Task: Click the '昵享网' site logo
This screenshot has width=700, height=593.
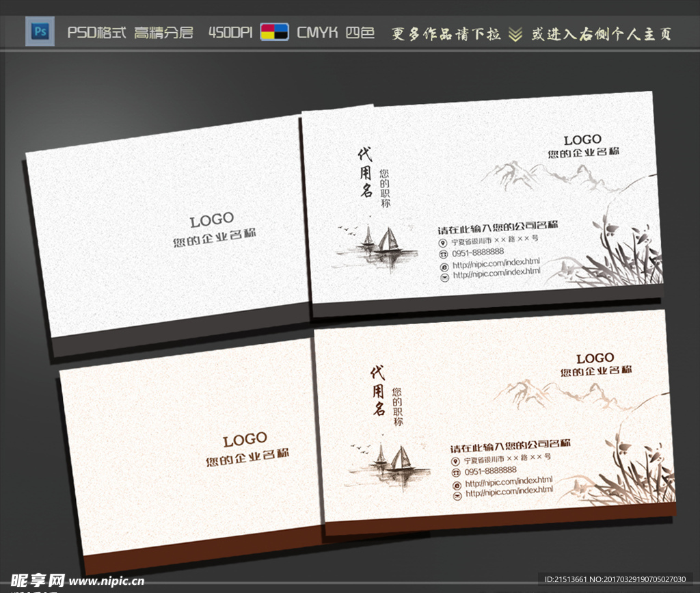Action: 38,581
